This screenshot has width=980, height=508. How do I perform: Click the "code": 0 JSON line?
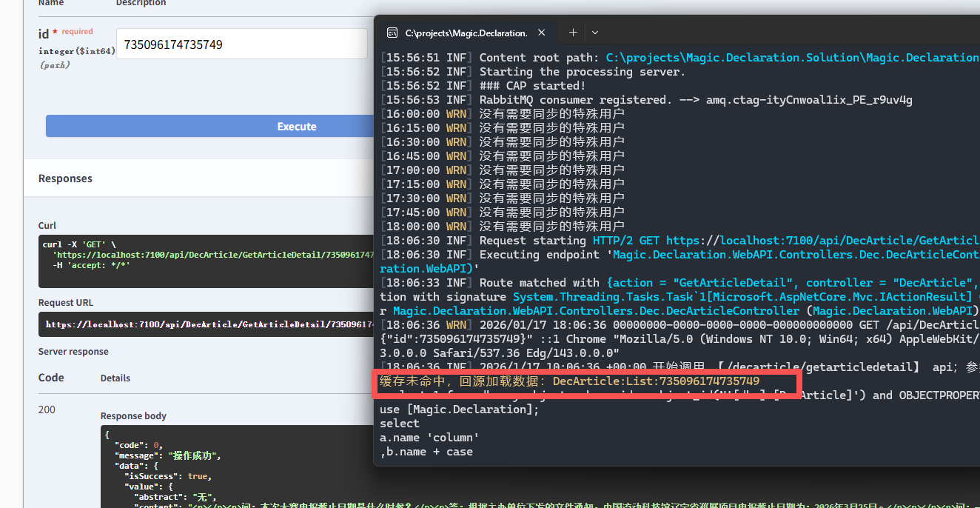138,445
